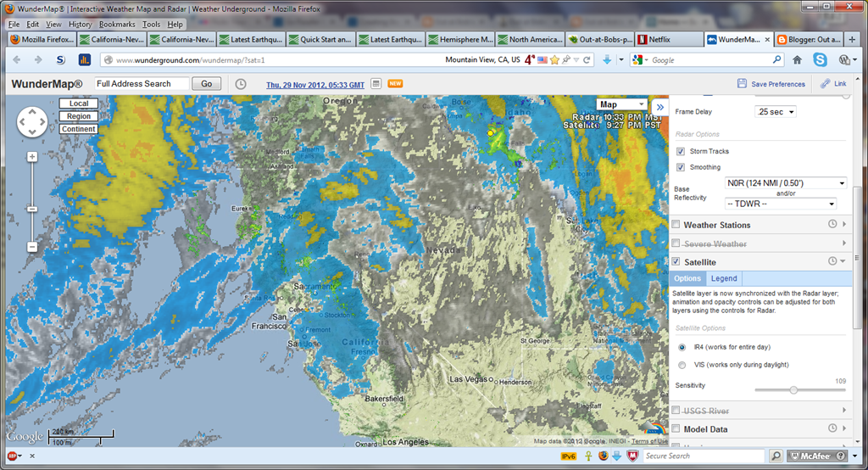Toggle the Smoothing checkbox
868x470 pixels.
point(681,167)
